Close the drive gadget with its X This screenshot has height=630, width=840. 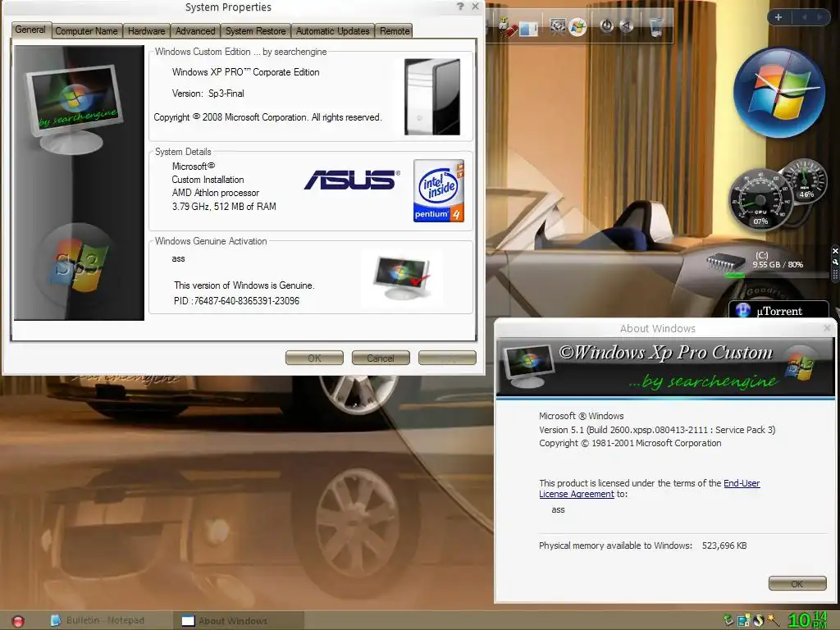pos(835,251)
